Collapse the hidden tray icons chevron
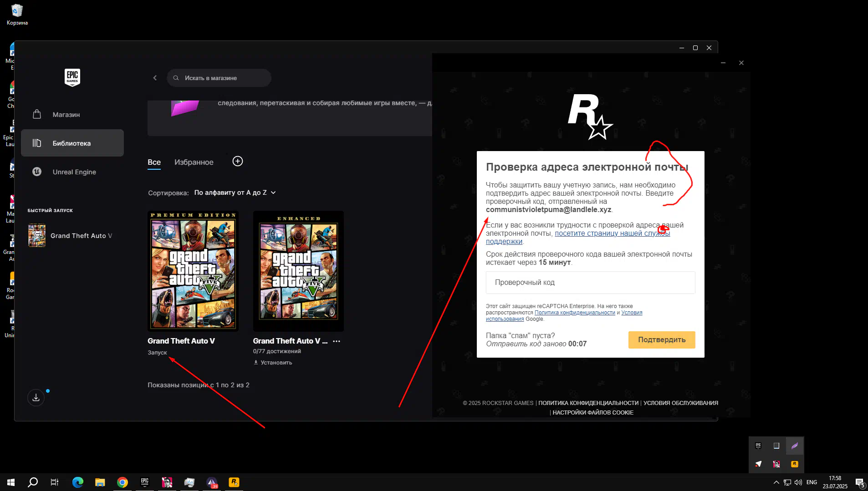This screenshot has width=868, height=491. pos(776,482)
